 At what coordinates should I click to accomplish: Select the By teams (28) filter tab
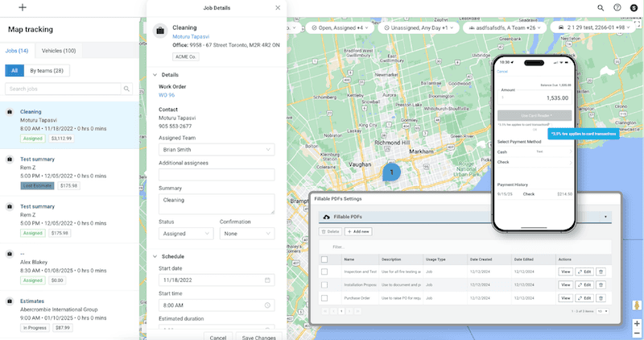pyautogui.click(x=47, y=71)
